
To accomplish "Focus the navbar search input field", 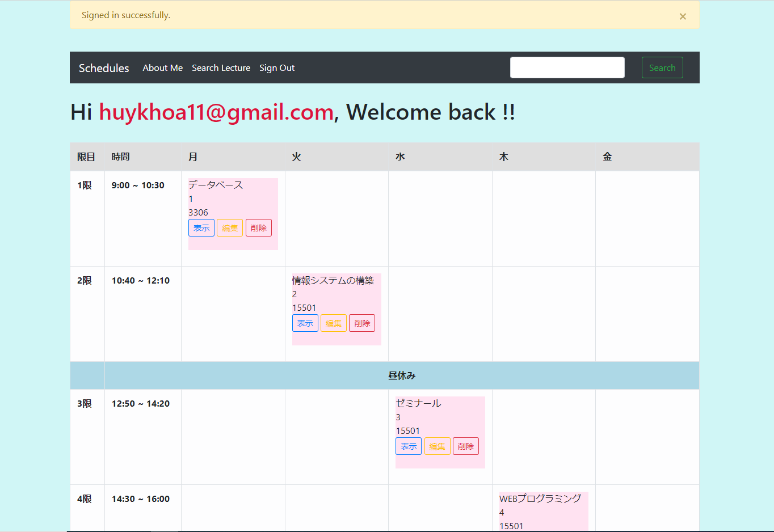I will [567, 67].
